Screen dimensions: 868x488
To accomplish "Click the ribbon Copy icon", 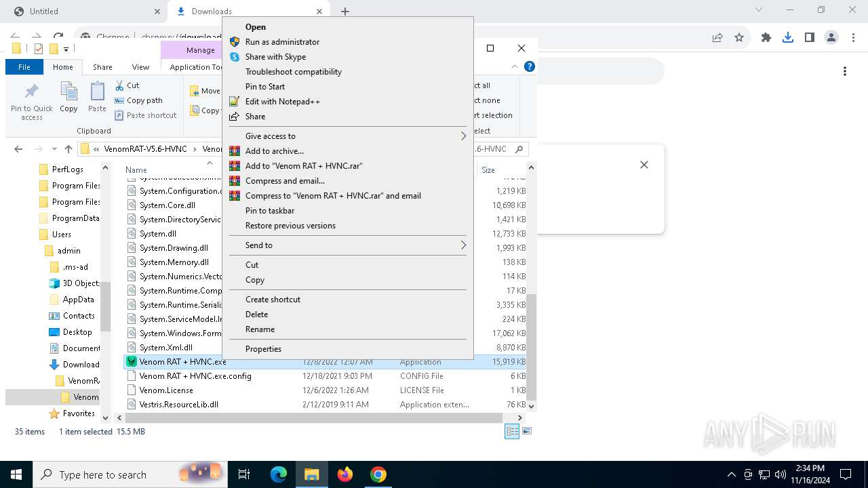I will point(68,97).
